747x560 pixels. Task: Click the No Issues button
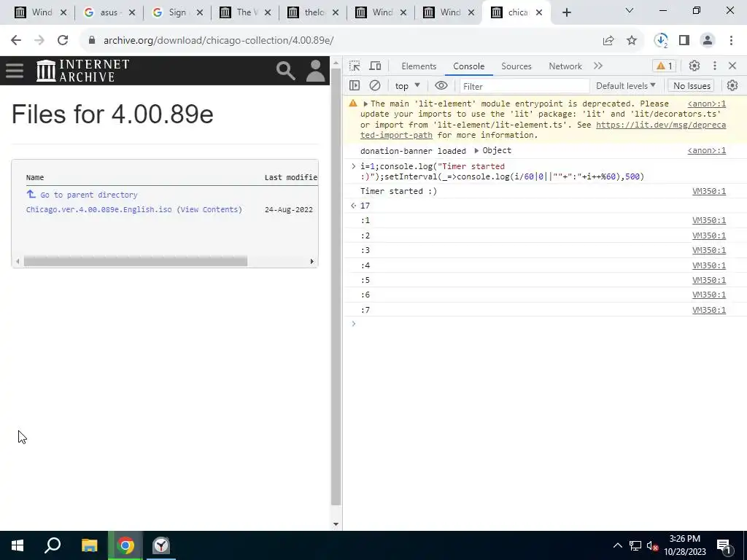pyautogui.click(x=692, y=86)
